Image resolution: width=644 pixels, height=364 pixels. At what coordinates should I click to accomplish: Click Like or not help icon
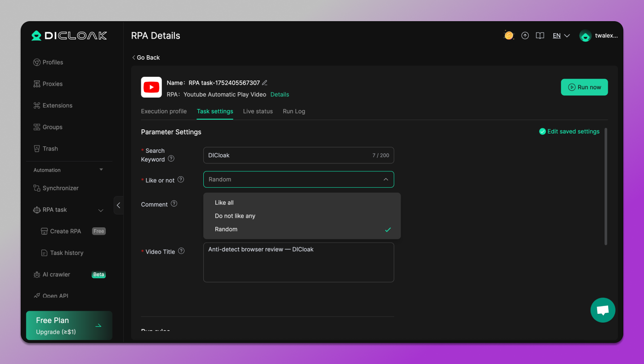point(181,179)
